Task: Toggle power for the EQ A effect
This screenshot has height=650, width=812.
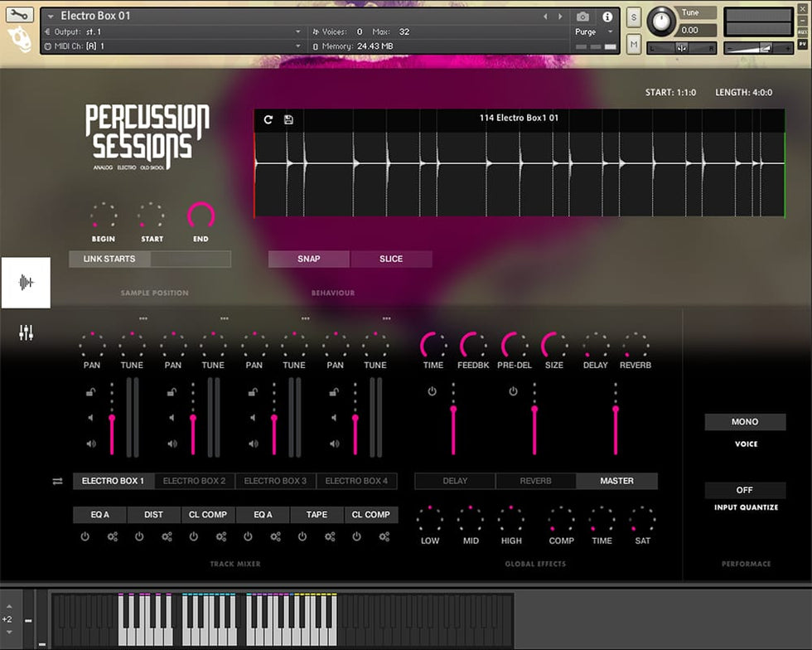Action: 85,536
